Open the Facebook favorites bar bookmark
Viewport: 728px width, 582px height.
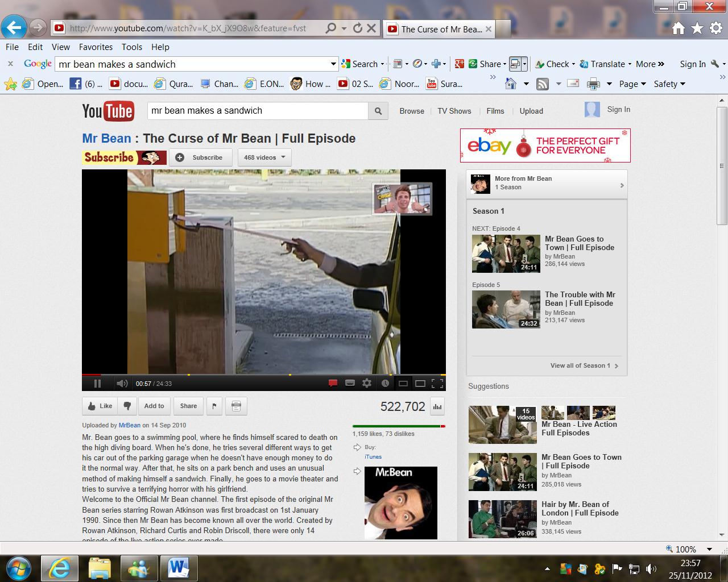tap(86, 84)
